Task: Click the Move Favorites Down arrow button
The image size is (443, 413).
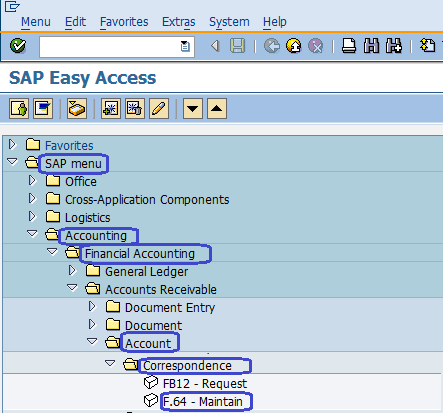Action: click(x=193, y=108)
